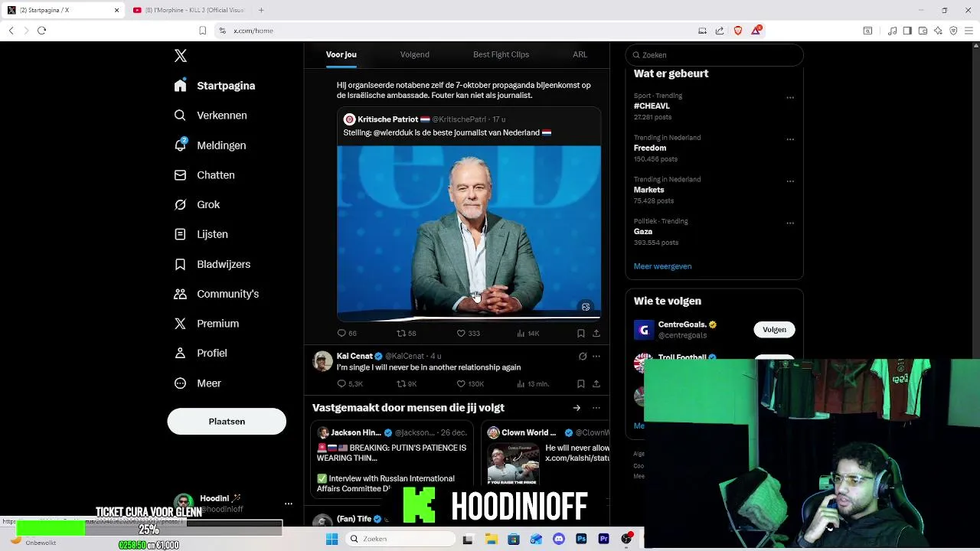The image size is (980, 551).
Task: Click Grok icon on Kai Cenat's post
Action: [x=583, y=356]
